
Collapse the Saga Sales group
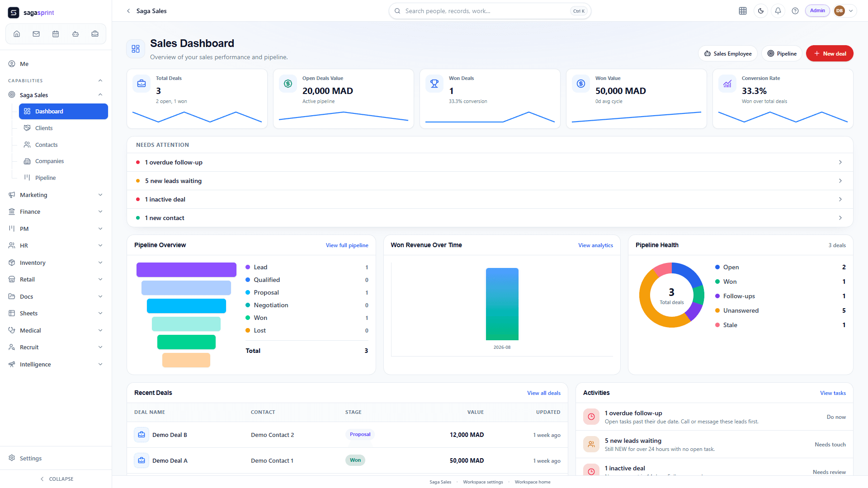100,95
